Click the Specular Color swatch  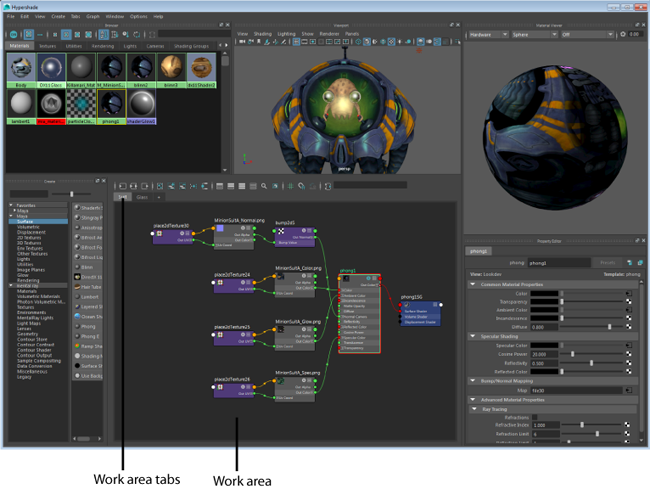544,345
